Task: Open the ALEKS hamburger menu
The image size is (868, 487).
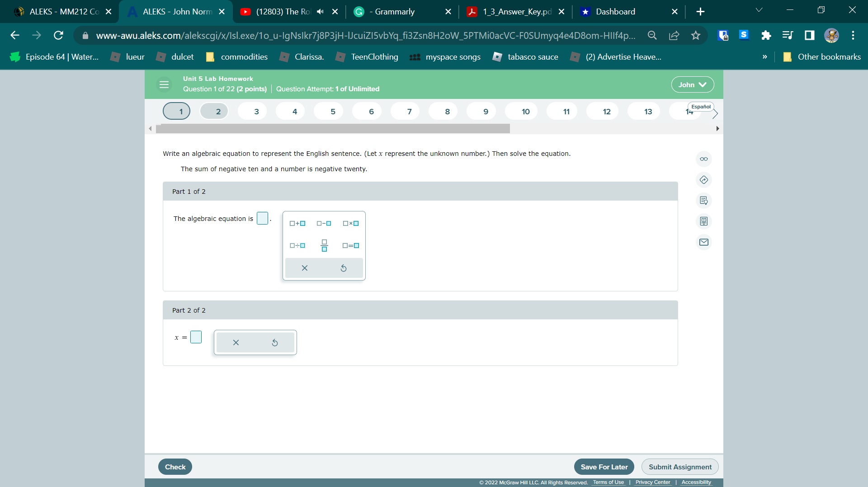Action: (164, 84)
